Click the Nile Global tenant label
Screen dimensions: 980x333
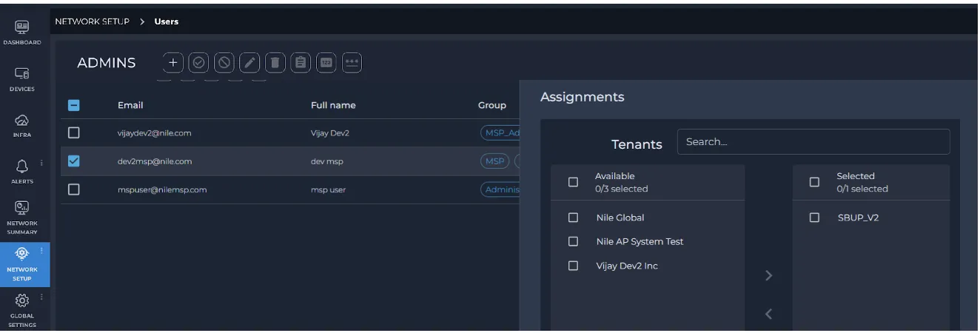(x=620, y=218)
